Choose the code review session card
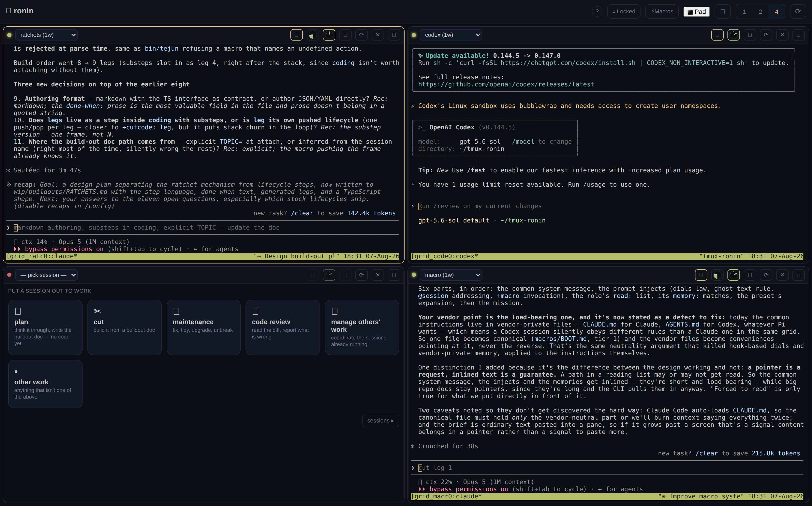812x506 pixels. coord(283,327)
